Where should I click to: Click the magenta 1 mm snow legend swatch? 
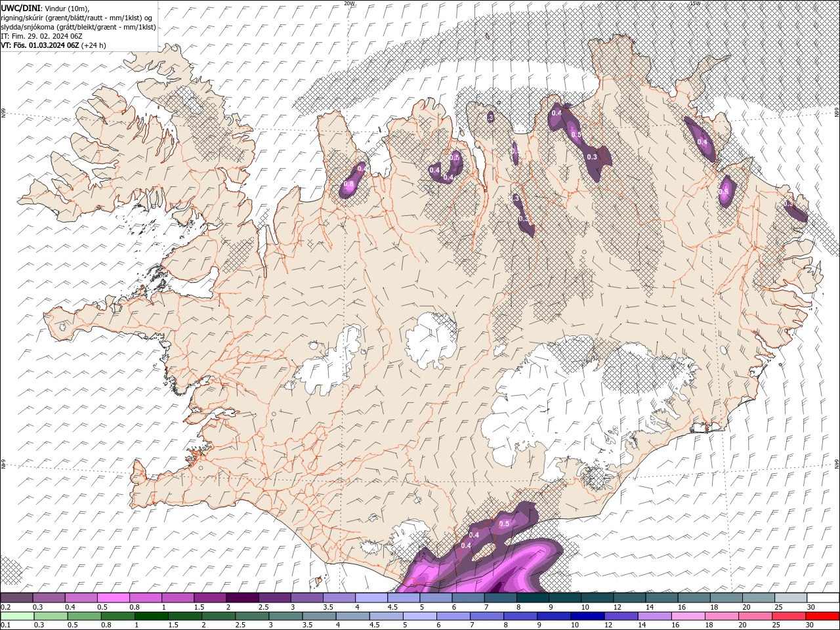178,598
